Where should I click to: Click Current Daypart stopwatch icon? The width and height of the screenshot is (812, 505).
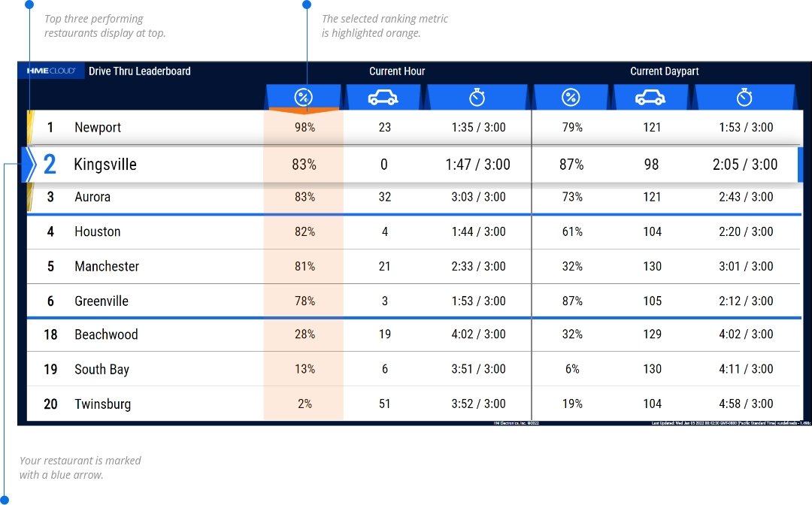pos(744,97)
